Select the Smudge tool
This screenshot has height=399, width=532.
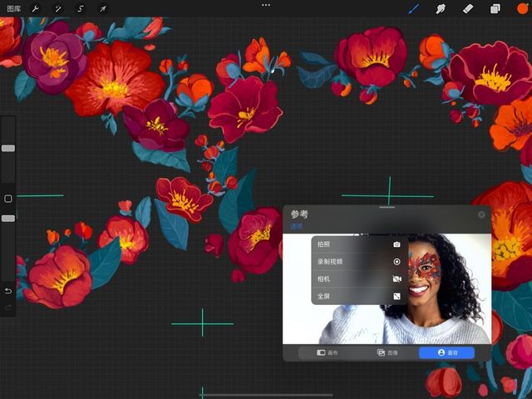[x=441, y=8]
